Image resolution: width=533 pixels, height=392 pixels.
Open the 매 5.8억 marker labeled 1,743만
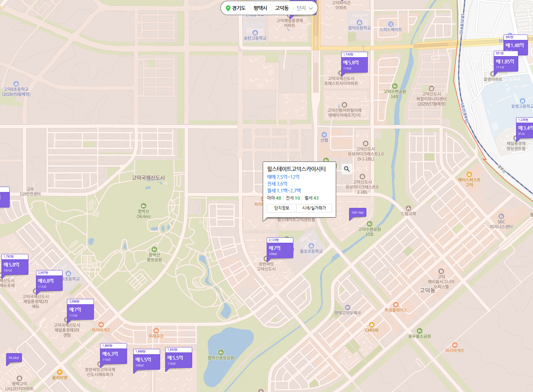[x=354, y=63]
